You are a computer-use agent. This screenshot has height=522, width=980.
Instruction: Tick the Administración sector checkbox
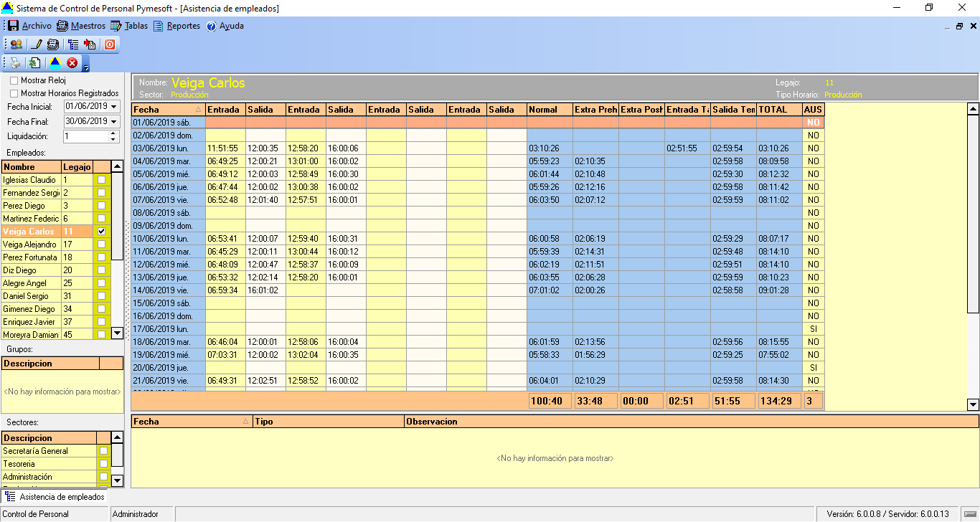[x=104, y=477]
